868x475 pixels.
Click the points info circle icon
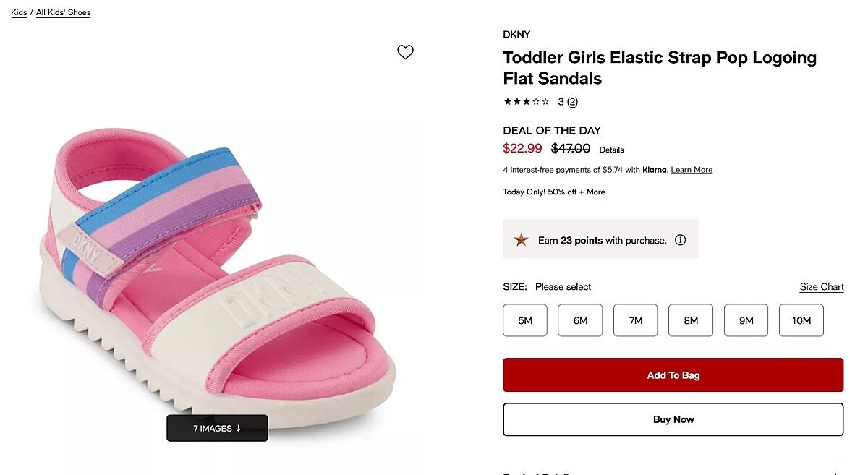680,240
